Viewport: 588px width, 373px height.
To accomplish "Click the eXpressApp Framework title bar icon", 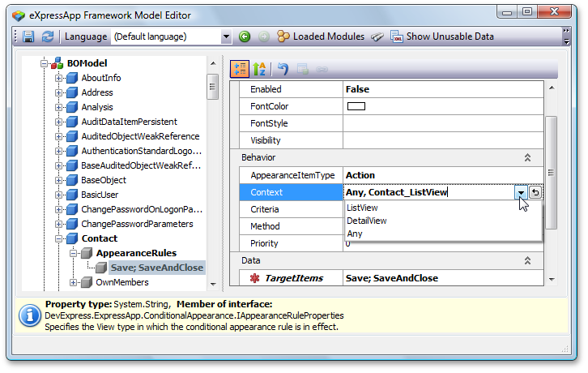I will point(19,15).
